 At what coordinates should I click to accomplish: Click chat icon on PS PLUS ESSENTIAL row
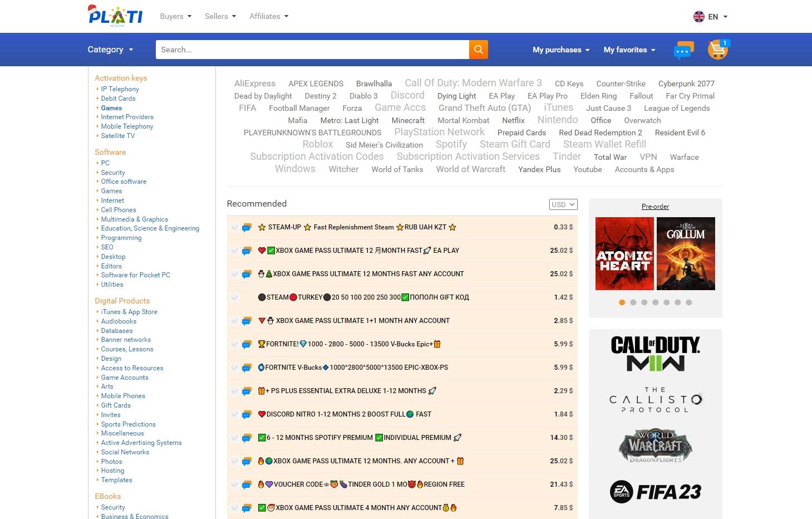[247, 391]
